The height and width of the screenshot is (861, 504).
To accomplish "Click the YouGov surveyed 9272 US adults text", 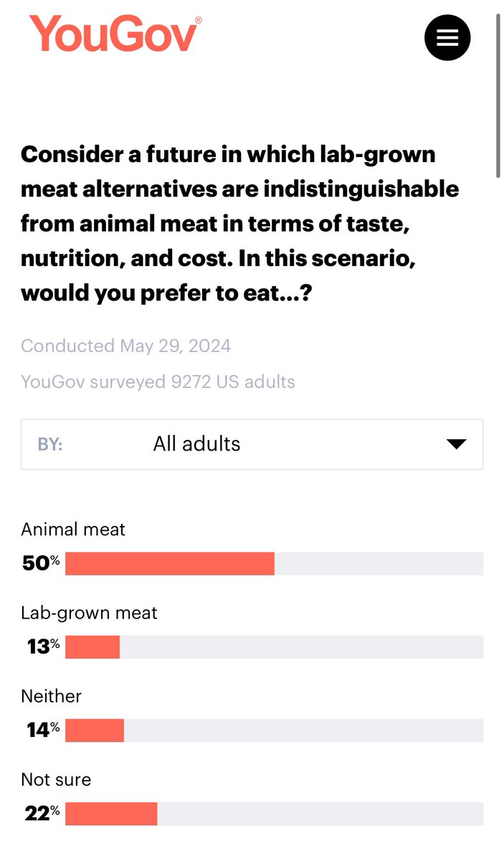I will (158, 382).
